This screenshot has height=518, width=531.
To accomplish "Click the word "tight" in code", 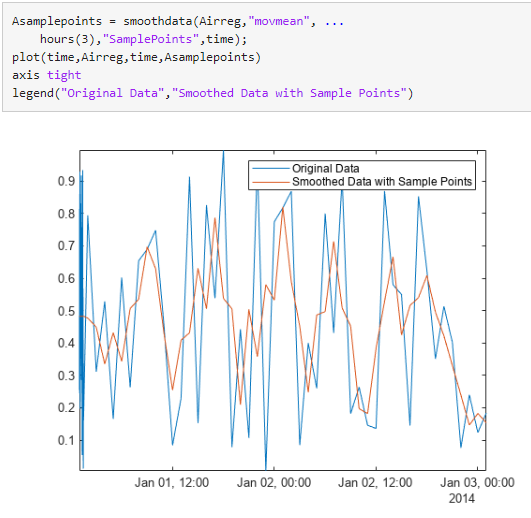I will [64, 75].
